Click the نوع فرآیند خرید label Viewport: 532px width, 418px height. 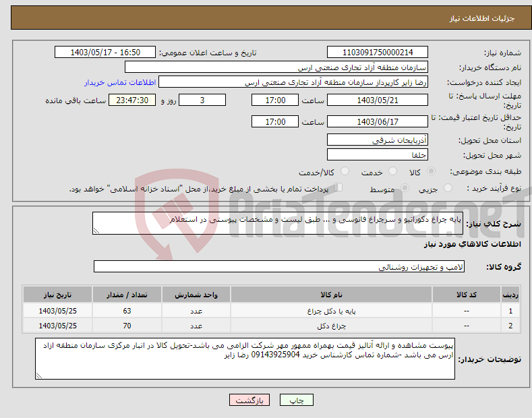pyautogui.click(x=494, y=188)
